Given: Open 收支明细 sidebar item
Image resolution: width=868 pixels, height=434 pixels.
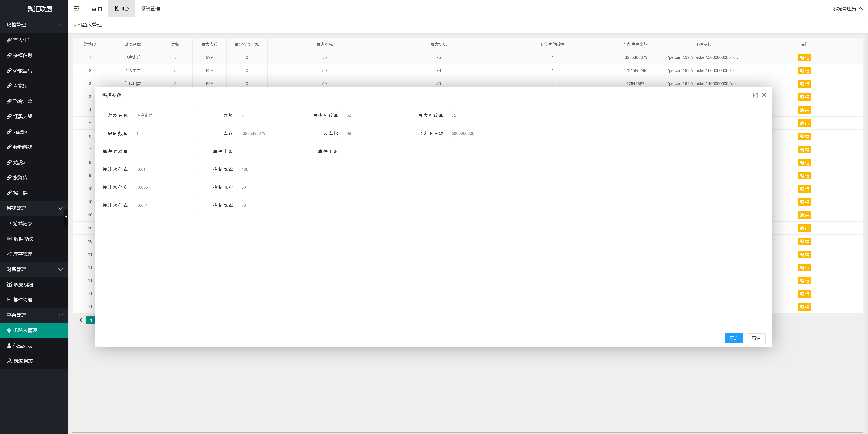Looking at the screenshot, I should tap(23, 285).
